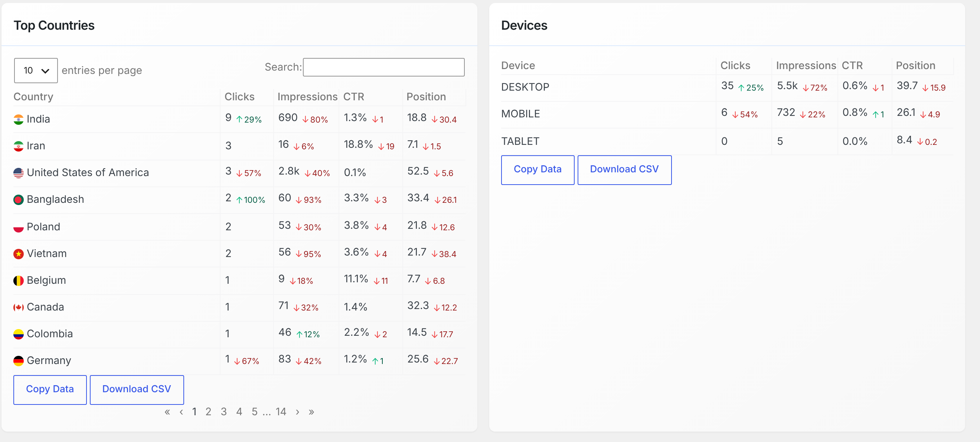
Task: Click the TABLET device row label
Action: 520,141
